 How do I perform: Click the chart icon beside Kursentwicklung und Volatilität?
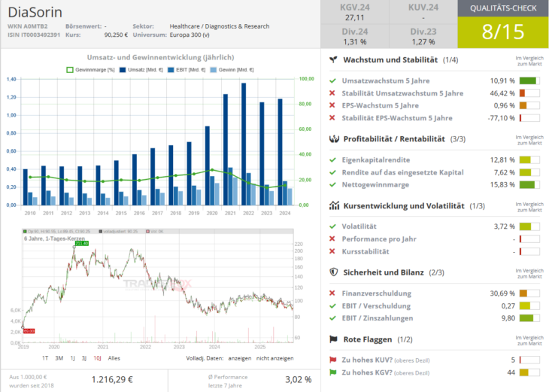click(334, 205)
